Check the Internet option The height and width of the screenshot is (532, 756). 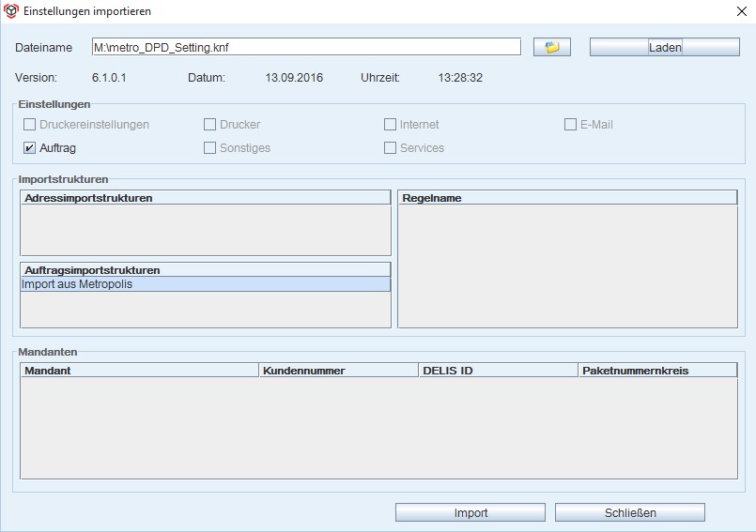click(x=391, y=125)
